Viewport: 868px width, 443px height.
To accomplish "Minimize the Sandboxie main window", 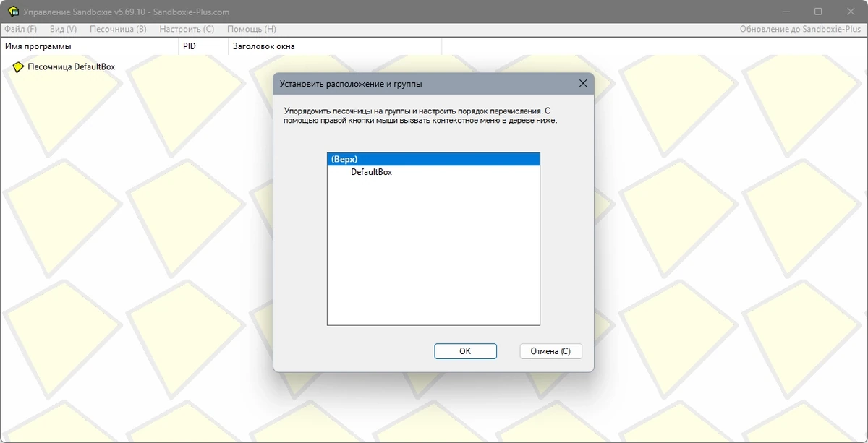I will coord(785,12).
